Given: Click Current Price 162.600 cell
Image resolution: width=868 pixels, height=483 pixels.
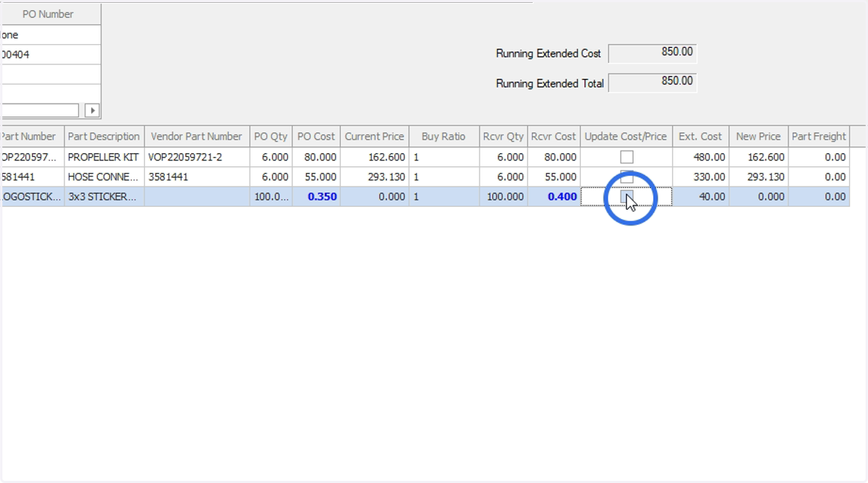Looking at the screenshot, I should 375,157.
